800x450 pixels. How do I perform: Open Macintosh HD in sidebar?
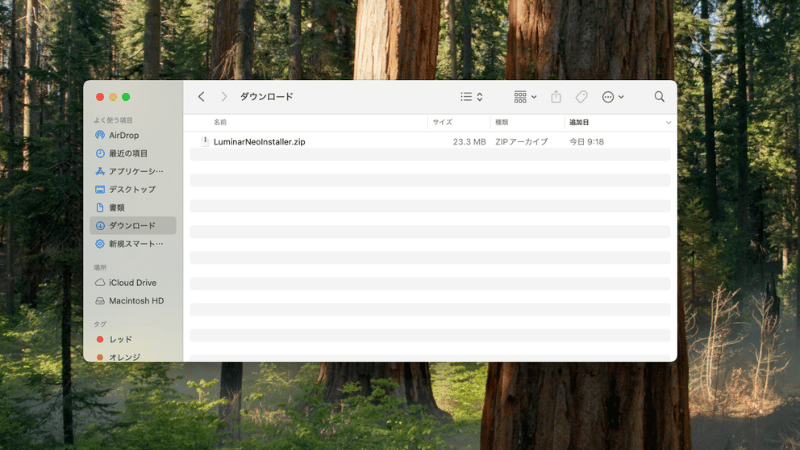pyautogui.click(x=136, y=300)
